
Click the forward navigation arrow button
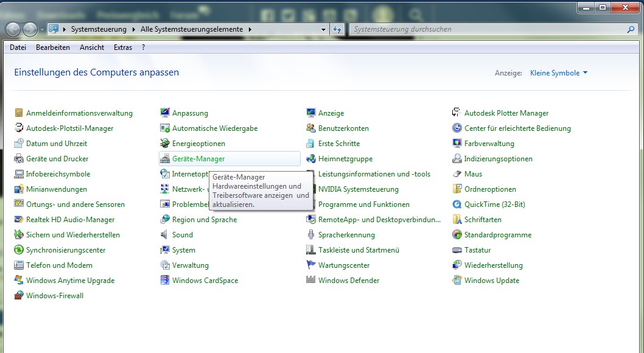point(30,30)
